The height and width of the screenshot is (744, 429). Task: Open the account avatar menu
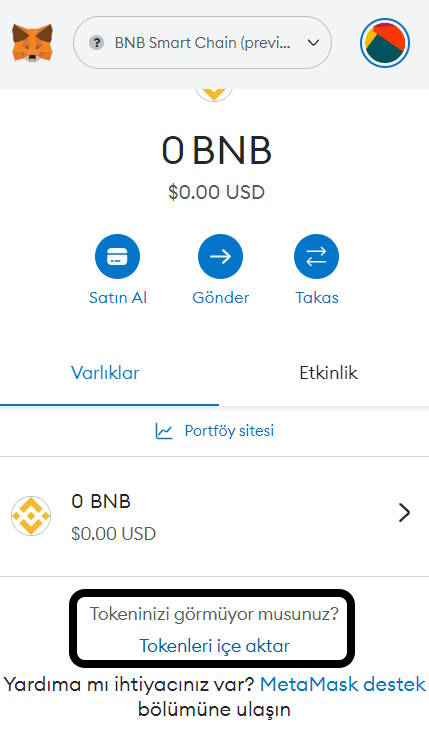[385, 43]
